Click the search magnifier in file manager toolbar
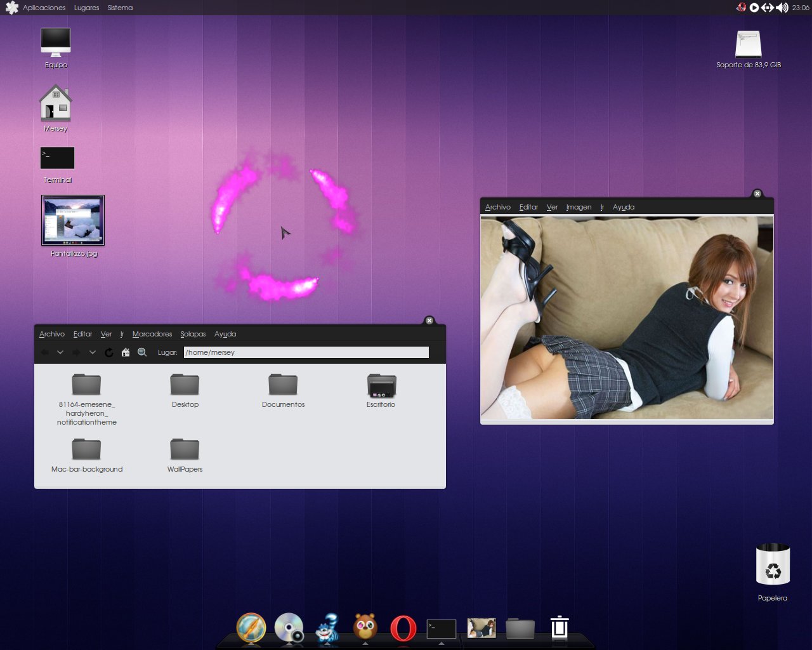The image size is (812, 650). [x=142, y=352]
